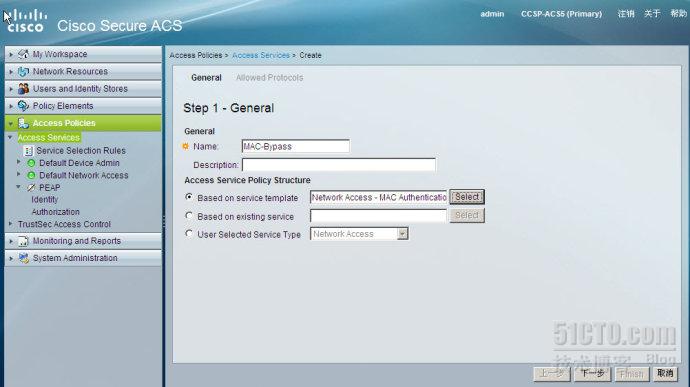Expand Monitoring and Reports section arrow
Viewport: 690px width, 387px height.
click(11, 241)
